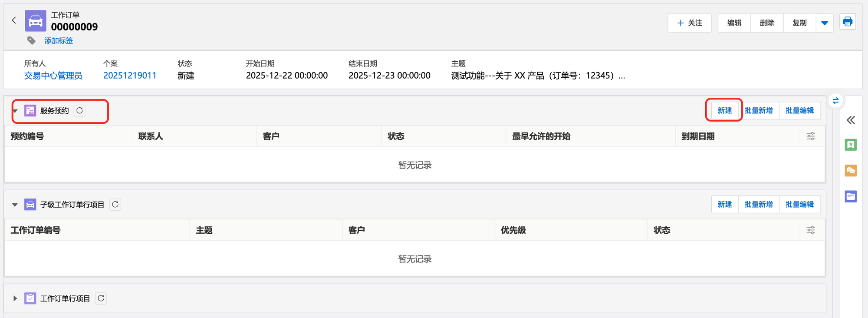Open column settings for 服务预约 table
868x318 pixels.
pos(810,136)
